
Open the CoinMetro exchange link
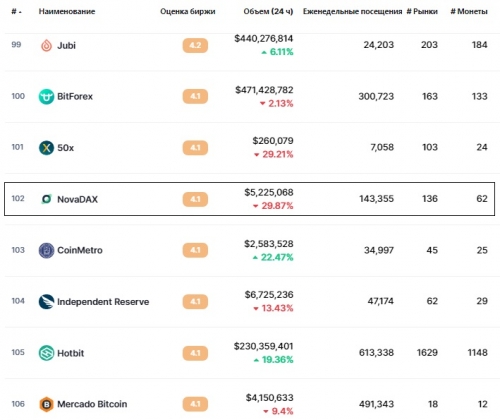80,250
